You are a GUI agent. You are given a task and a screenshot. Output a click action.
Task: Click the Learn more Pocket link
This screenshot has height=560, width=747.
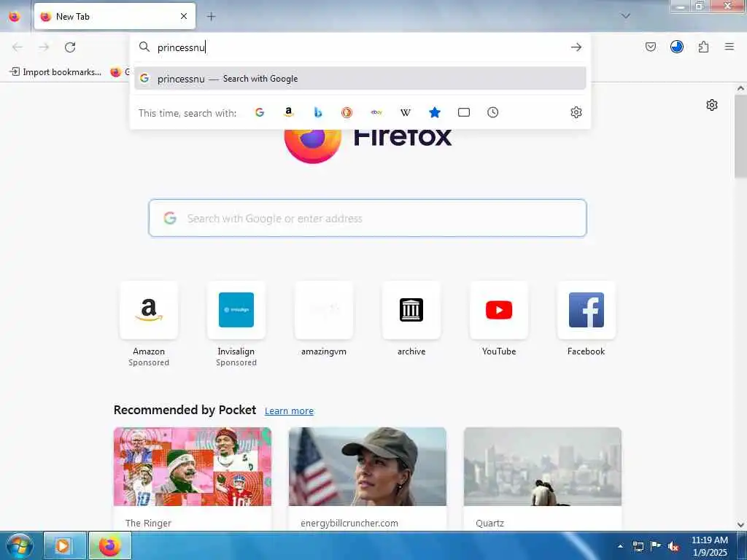289,411
